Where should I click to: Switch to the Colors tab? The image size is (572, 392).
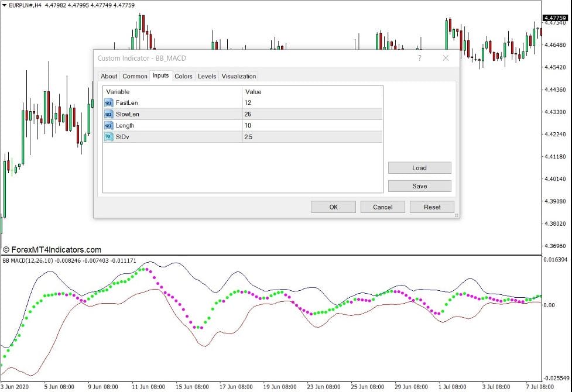click(183, 76)
